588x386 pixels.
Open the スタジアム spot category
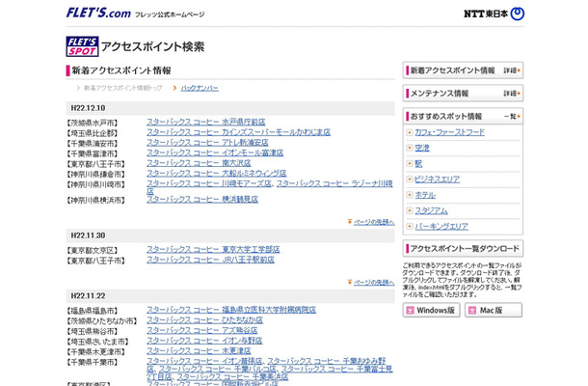431,210
